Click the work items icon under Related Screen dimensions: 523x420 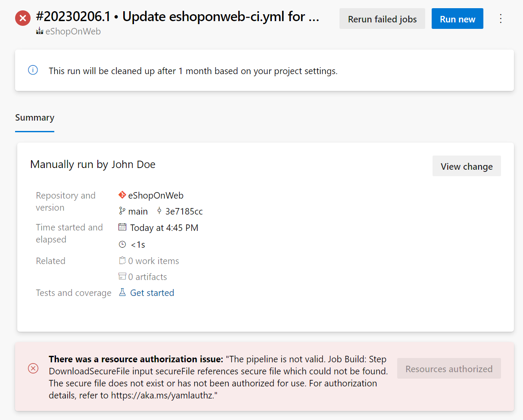tap(122, 260)
